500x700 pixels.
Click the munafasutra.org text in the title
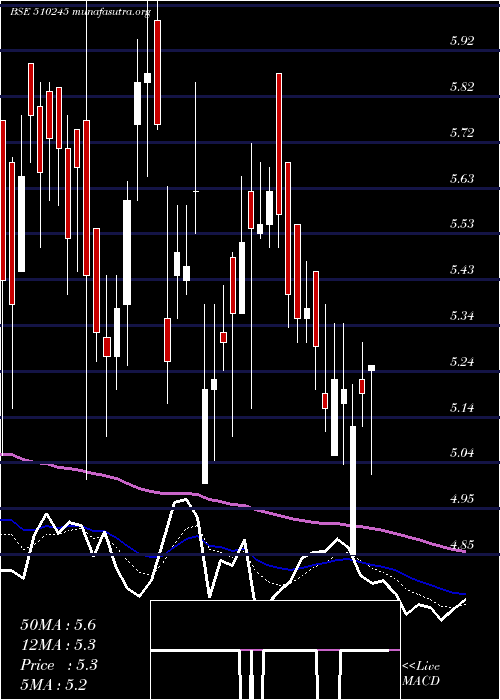[x=111, y=13]
